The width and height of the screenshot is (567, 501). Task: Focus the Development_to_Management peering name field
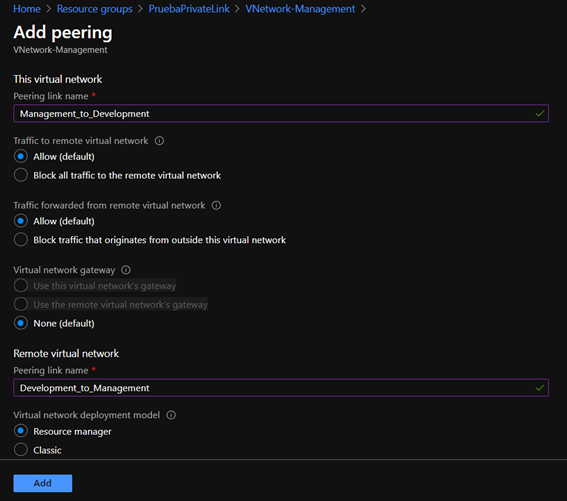pos(281,388)
